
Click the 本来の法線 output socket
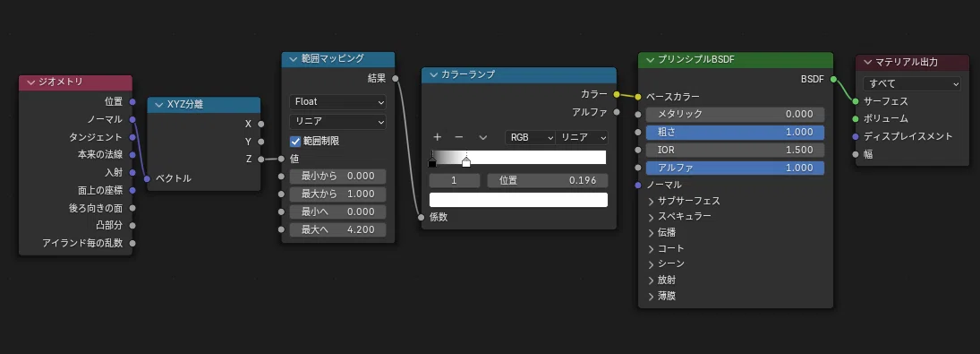point(132,154)
